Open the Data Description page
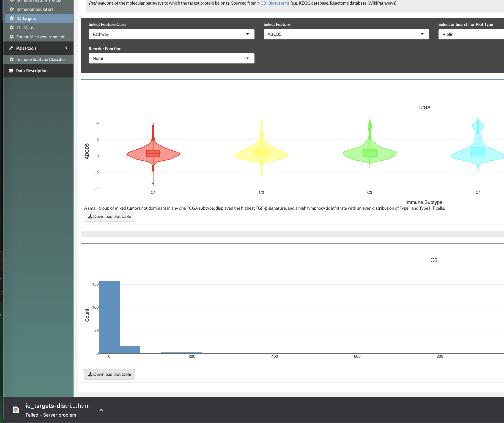The height and width of the screenshot is (423, 504). [x=31, y=70]
